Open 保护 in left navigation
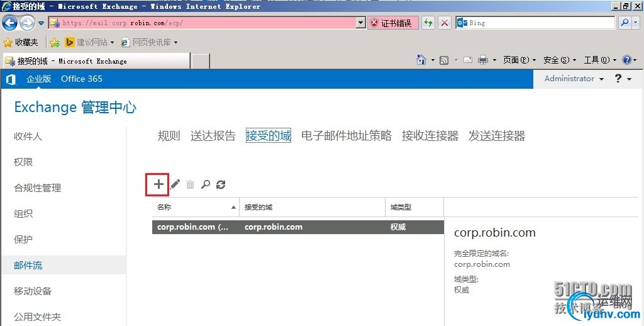 tap(23, 240)
